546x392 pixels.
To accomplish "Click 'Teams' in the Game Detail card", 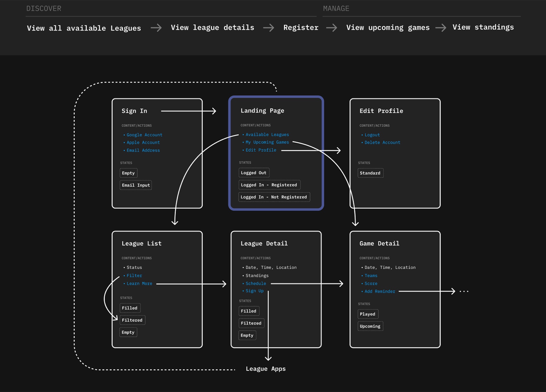I will point(371,276).
